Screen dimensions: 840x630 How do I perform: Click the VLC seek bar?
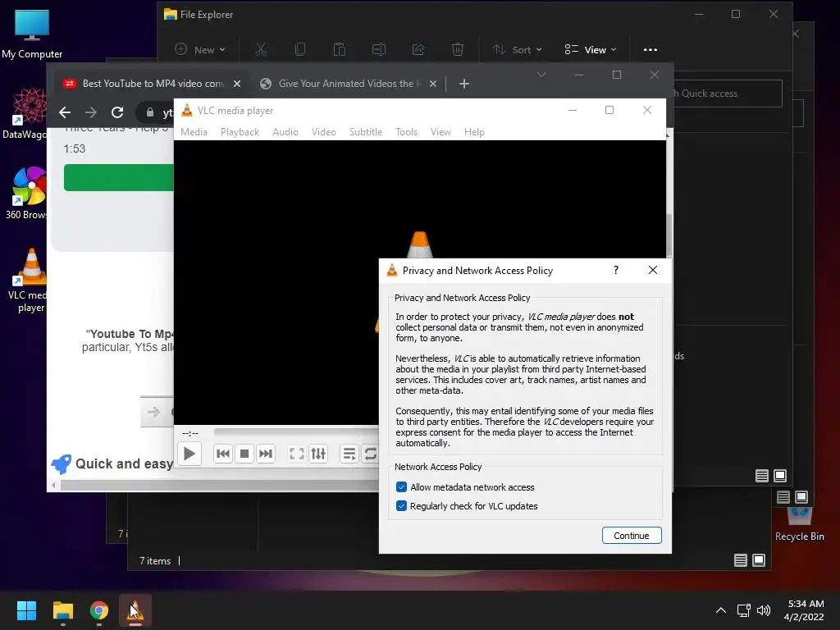pyautogui.click(x=296, y=431)
